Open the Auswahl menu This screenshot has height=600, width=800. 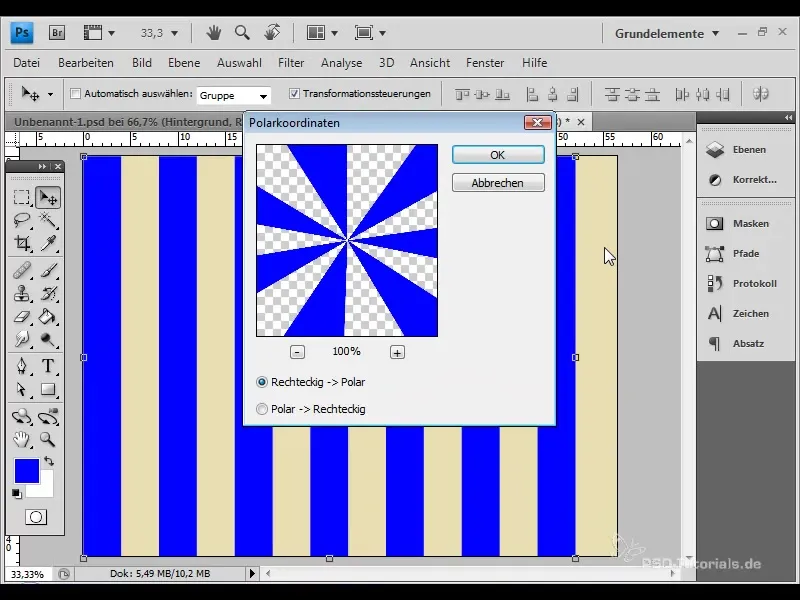239,63
